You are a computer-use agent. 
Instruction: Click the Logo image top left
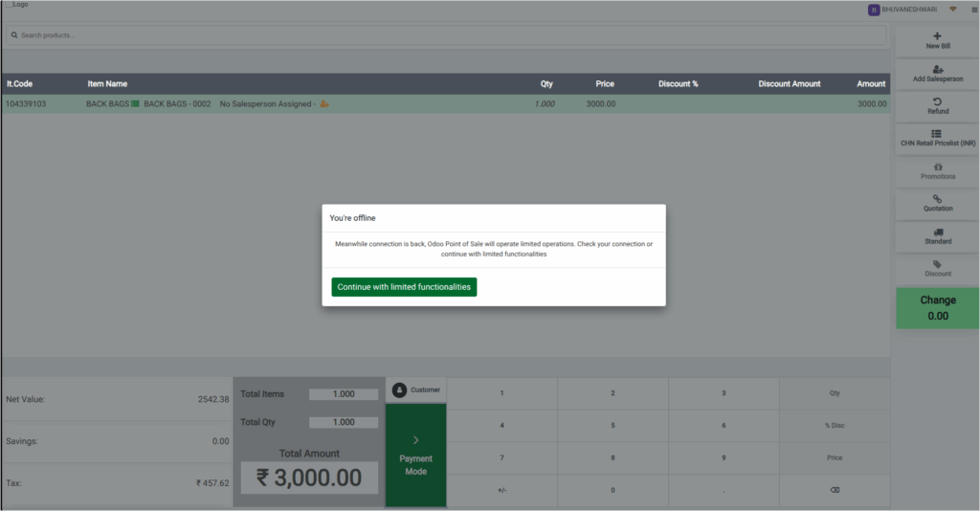pyautogui.click(x=15, y=5)
